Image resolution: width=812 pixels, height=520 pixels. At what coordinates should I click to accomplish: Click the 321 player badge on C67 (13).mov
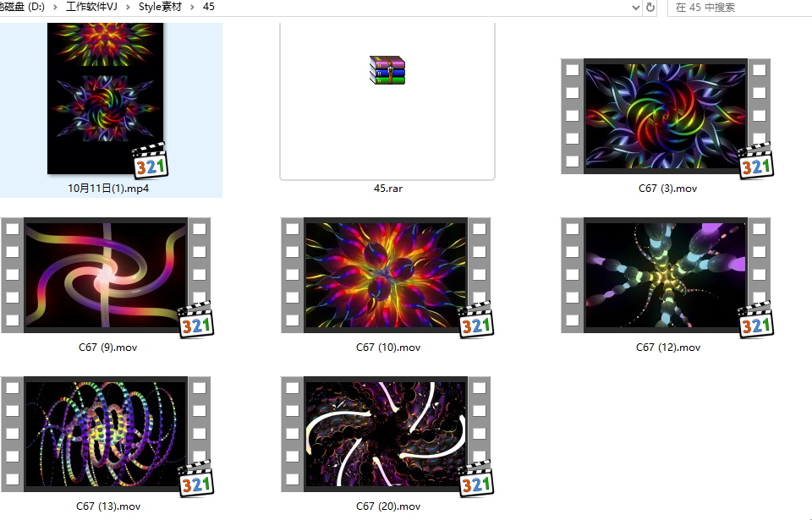pyautogui.click(x=195, y=479)
